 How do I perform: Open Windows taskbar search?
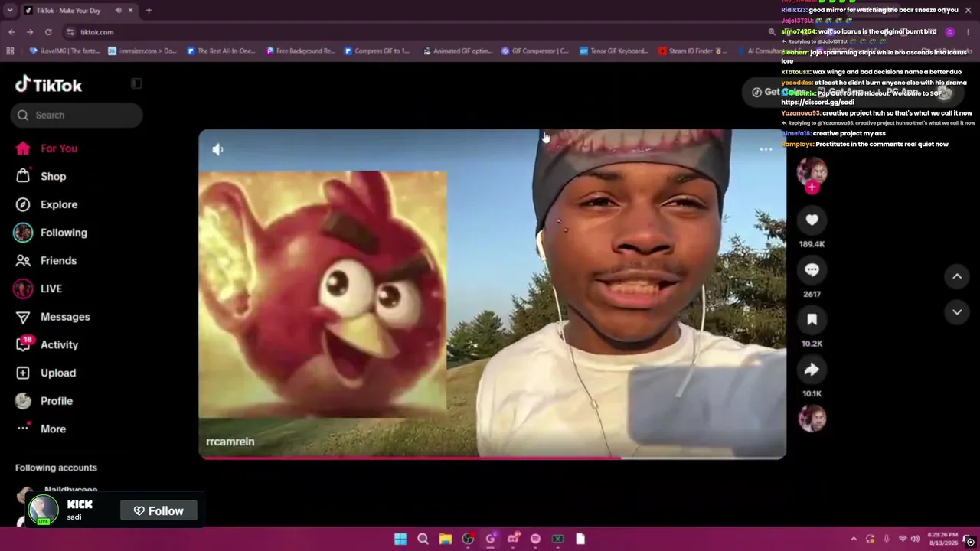[x=423, y=539]
